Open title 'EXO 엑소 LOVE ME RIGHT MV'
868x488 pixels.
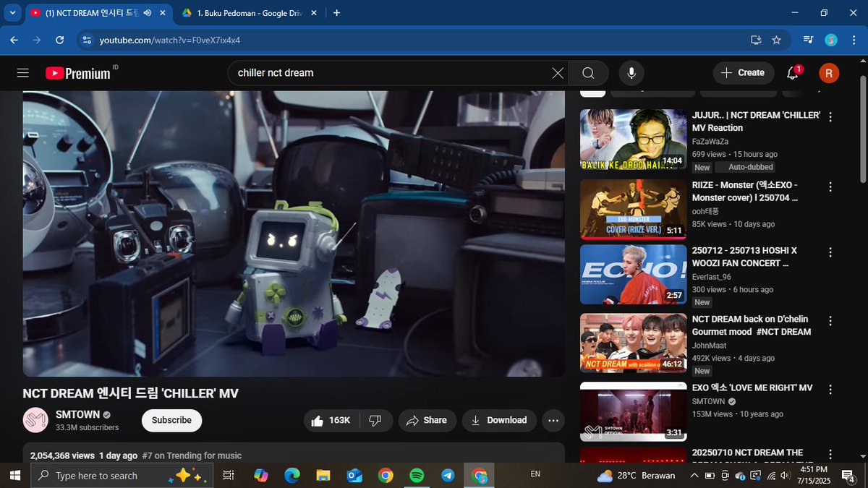click(752, 388)
